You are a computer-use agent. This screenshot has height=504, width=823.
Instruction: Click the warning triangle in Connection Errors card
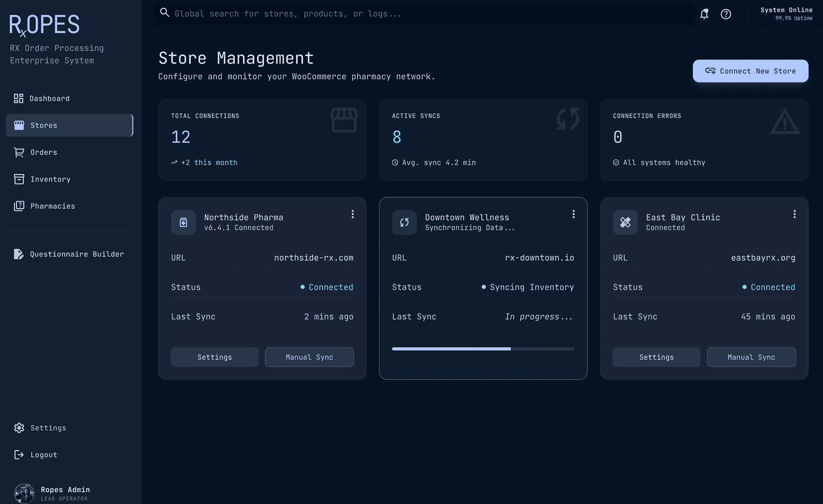(x=785, y=121)
